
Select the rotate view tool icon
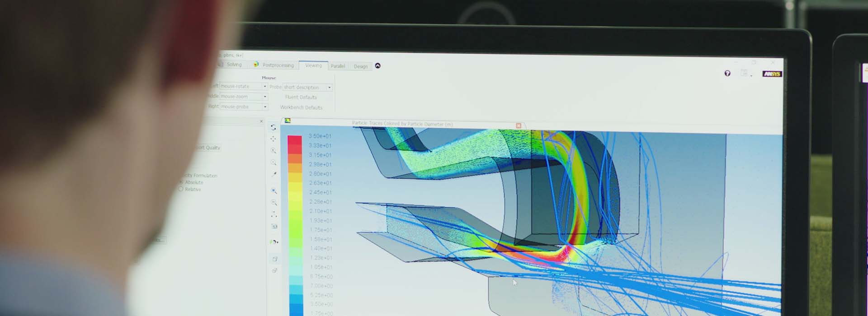click(273, 127)
